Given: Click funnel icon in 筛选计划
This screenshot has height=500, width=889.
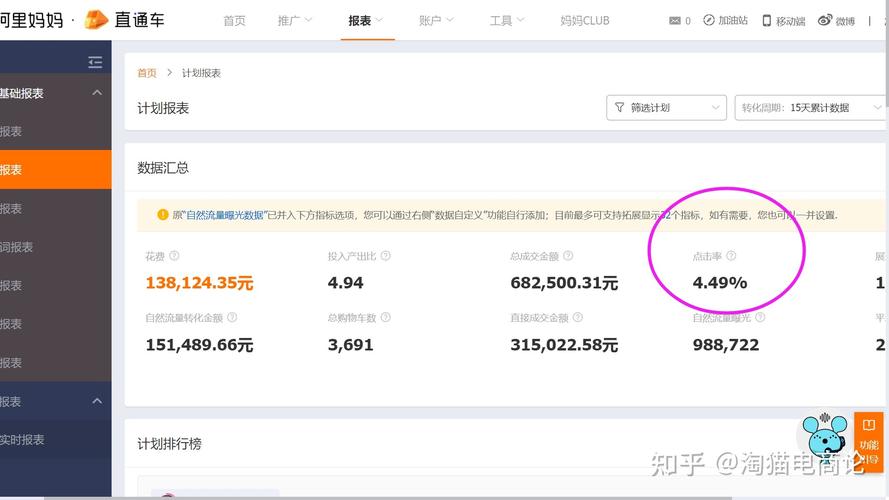Looking at the screenshot, I should [619, 107].
